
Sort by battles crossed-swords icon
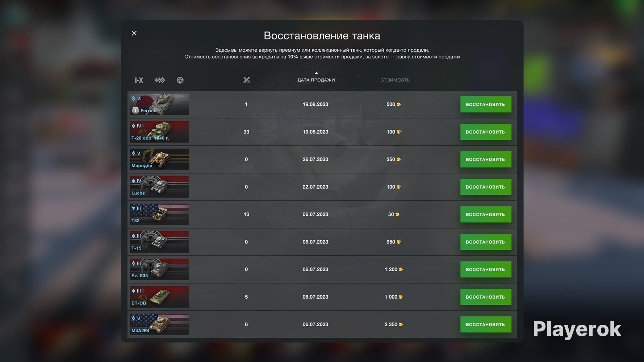(x=247, y=80)
